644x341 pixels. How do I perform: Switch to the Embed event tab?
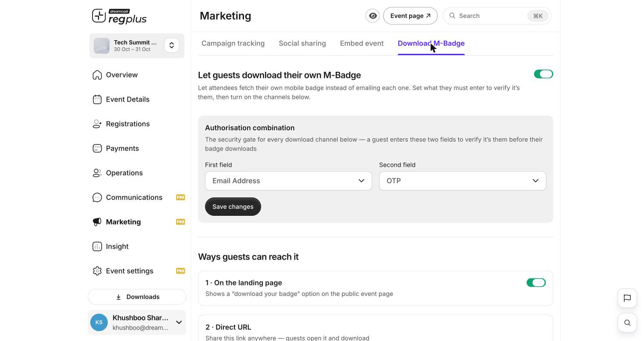[x=362, y=43]
